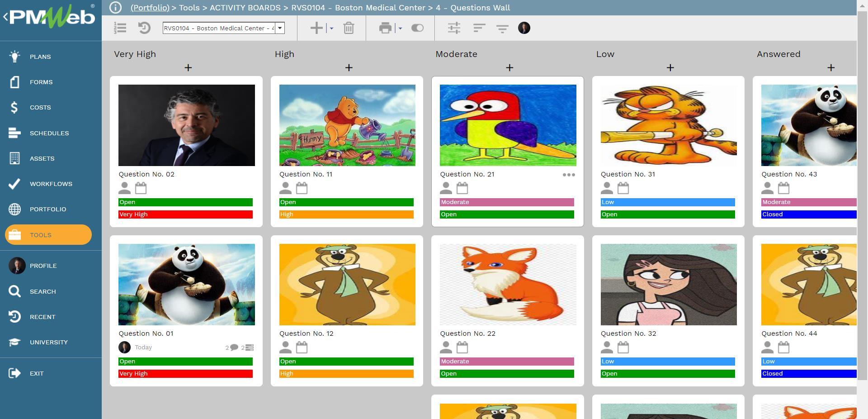This screenshot has width=868, height=419.
Task: Click the filter icon in toolbar
Action: 502,28
